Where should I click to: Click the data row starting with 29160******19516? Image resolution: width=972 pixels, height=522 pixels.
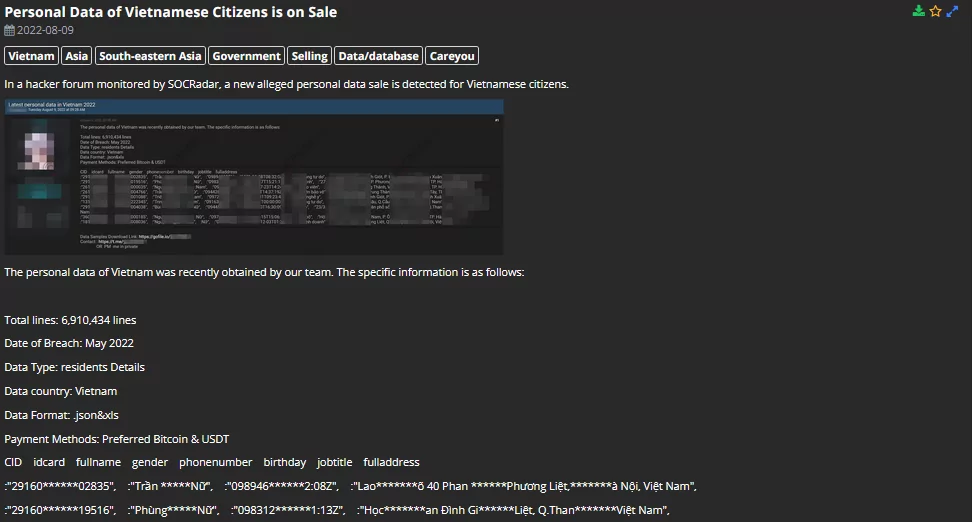pos(337,510)
